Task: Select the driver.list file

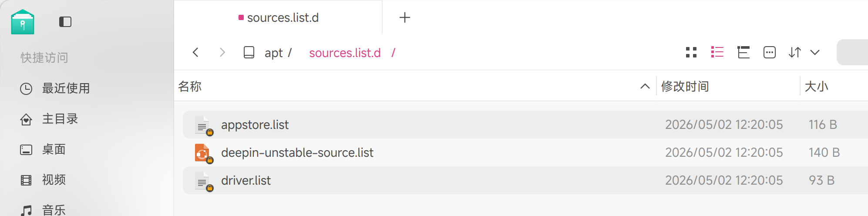Action: 525,180
